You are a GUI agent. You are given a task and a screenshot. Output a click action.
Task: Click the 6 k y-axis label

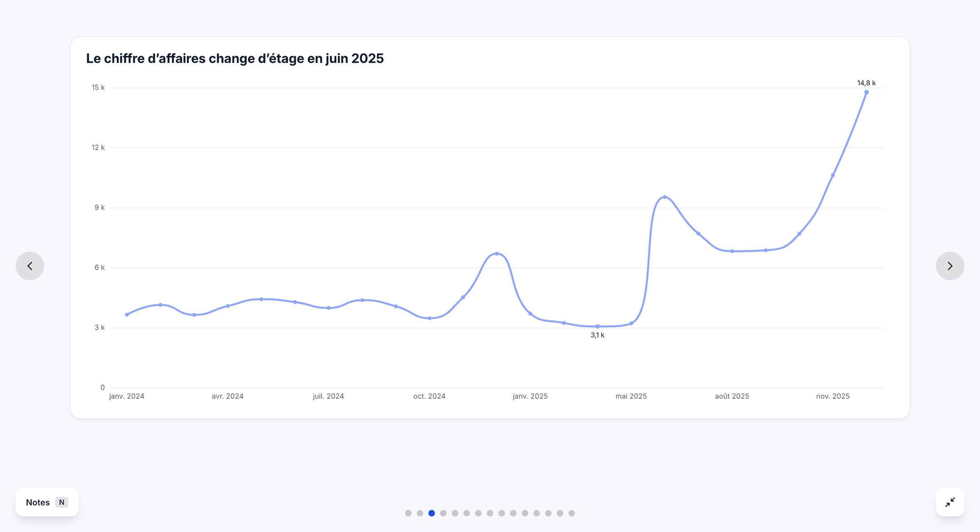pos(100,267)
